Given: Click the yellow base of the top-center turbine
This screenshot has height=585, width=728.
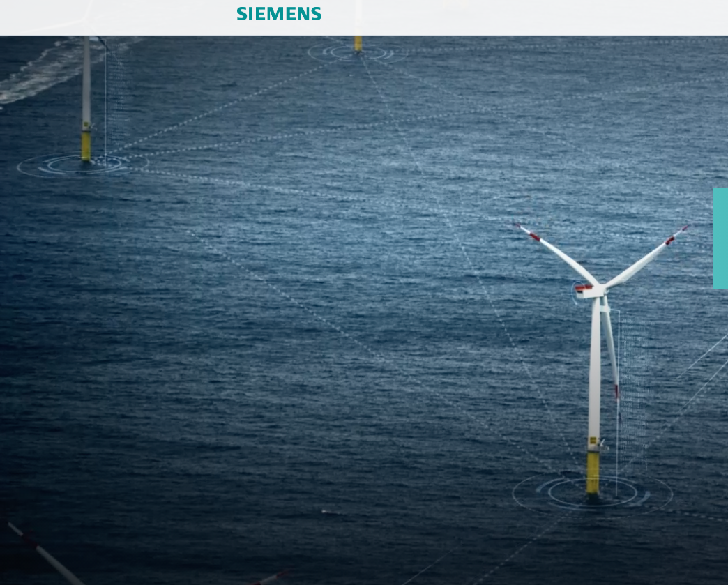Looking at the screenshot, I should point(358,43).
